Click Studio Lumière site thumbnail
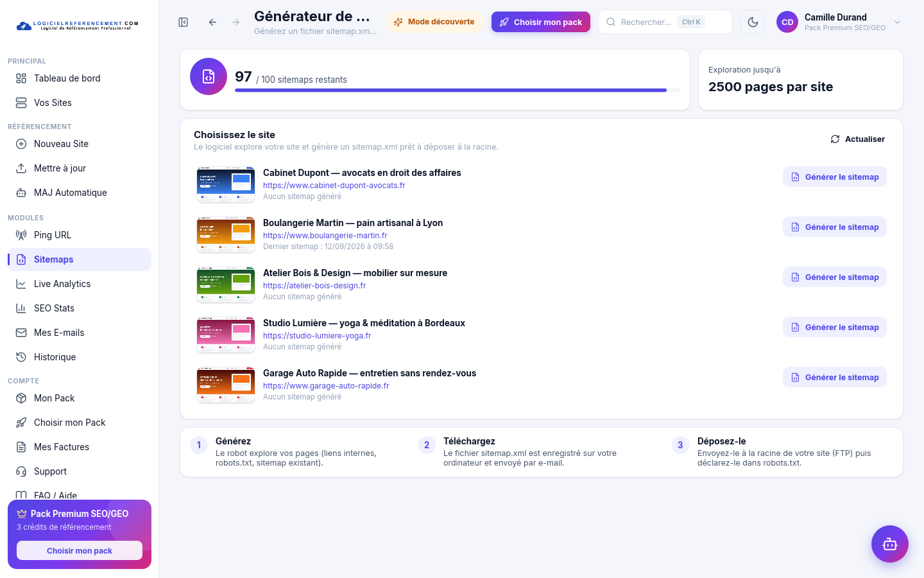 click(x=226, y=335)
